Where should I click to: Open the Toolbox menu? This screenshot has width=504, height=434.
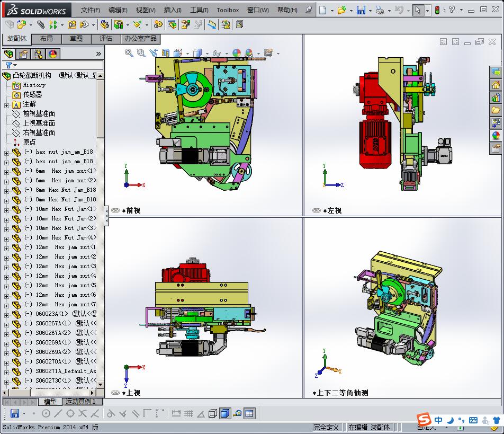(x=228, y=10)
